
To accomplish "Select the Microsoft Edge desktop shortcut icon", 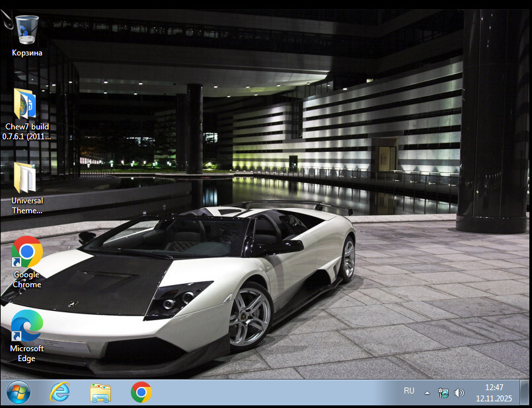I will pos(26,325).
